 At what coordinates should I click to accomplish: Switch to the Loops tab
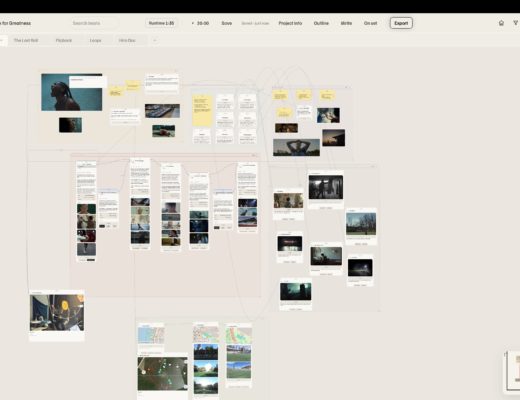point(95,40)
